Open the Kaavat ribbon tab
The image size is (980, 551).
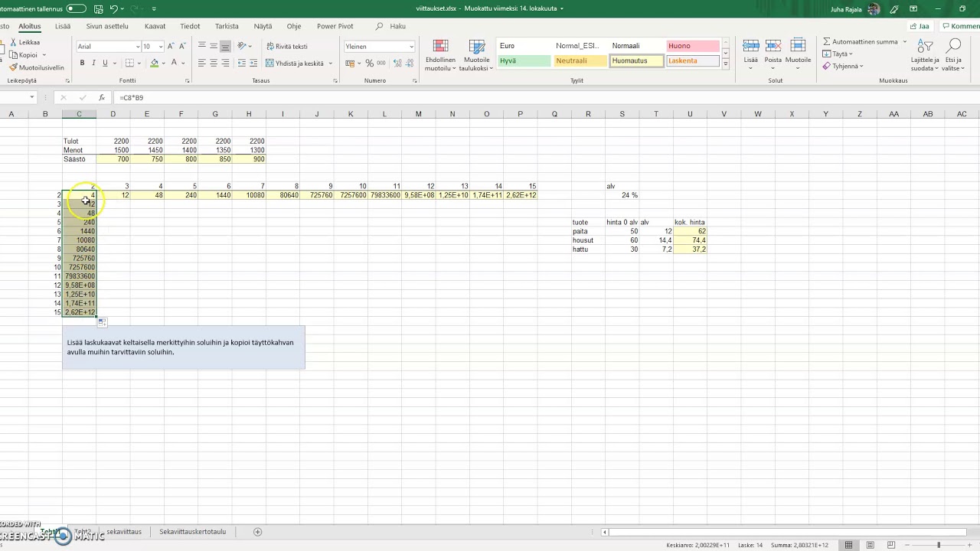(x=155, y=26)
